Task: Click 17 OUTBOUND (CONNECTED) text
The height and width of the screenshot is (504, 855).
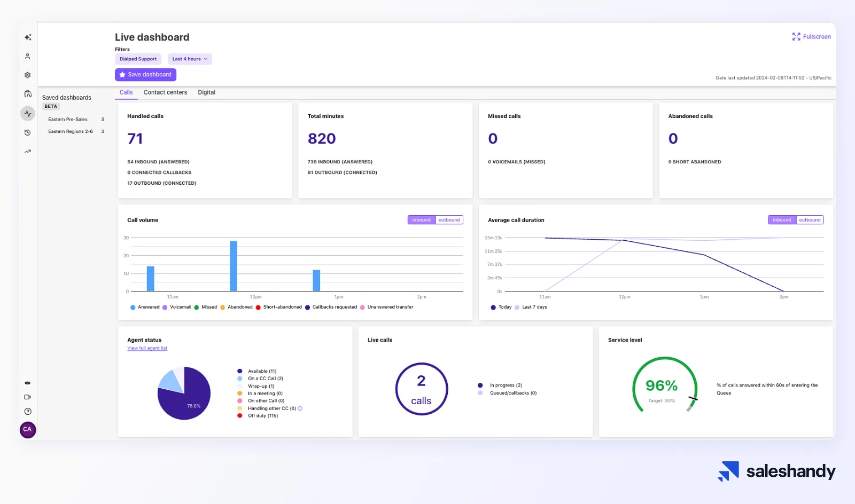Action: pos(162,183)
